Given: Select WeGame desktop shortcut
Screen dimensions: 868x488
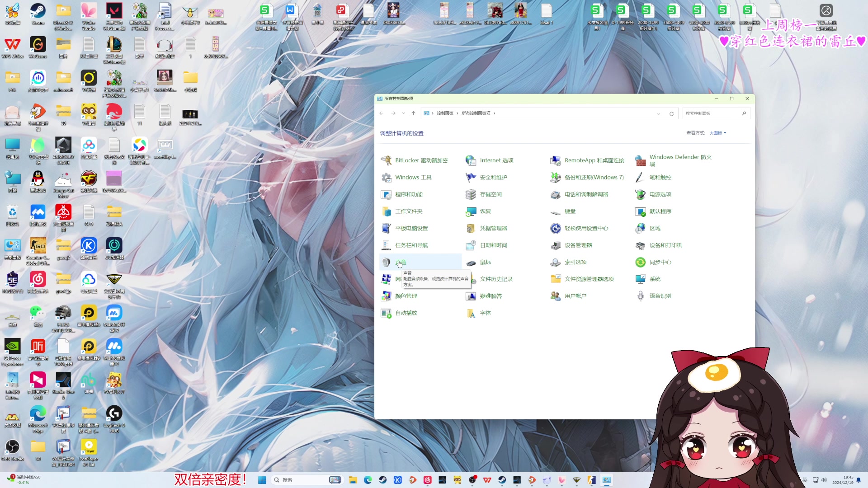Looking at the screenshot, I should [38, 47].
